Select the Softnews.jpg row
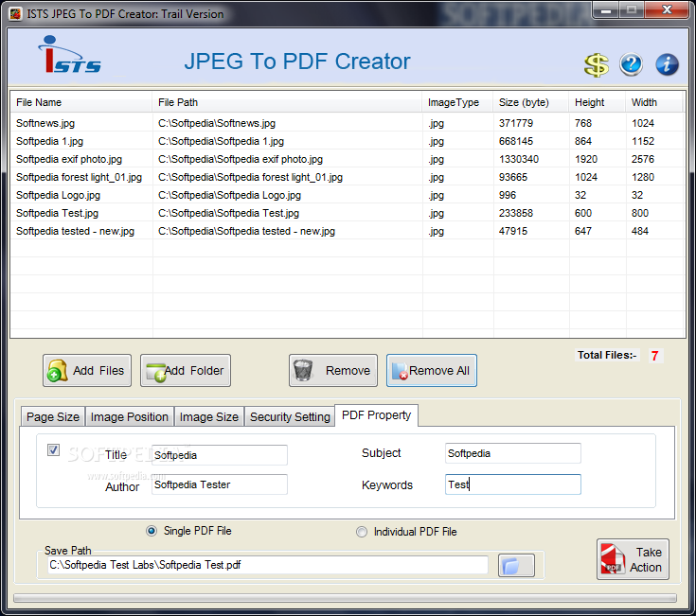The image size is (696, 616). 348,123
